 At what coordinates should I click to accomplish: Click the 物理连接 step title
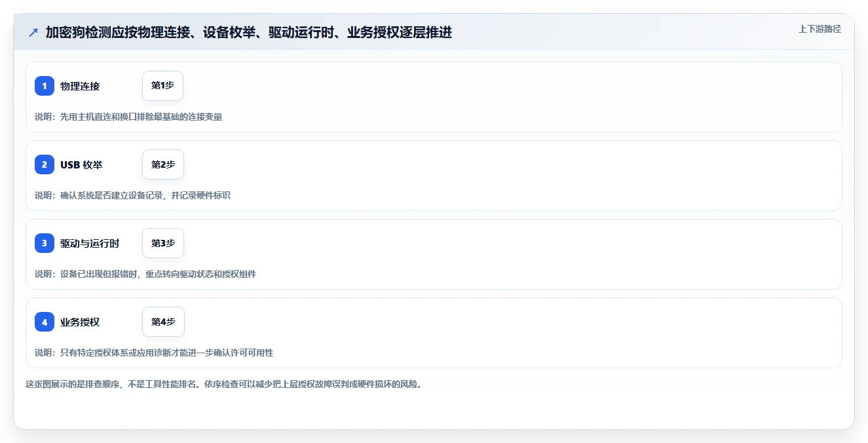[x=80, y=86]
